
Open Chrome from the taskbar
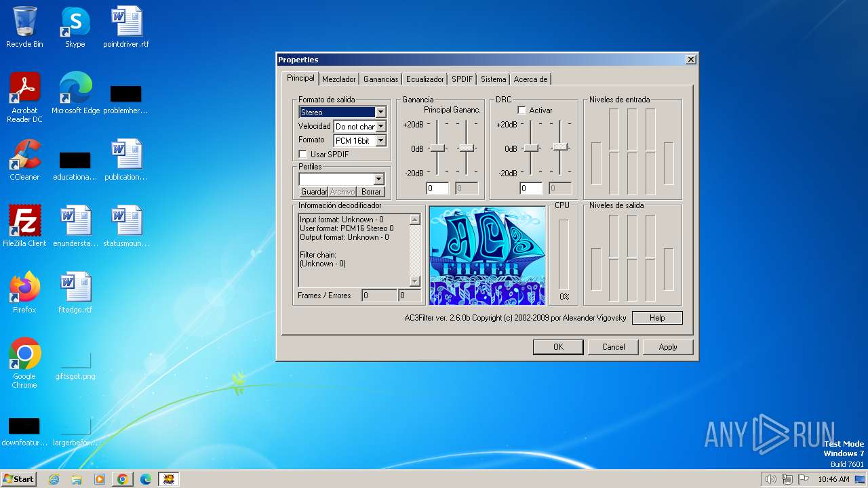123,479
